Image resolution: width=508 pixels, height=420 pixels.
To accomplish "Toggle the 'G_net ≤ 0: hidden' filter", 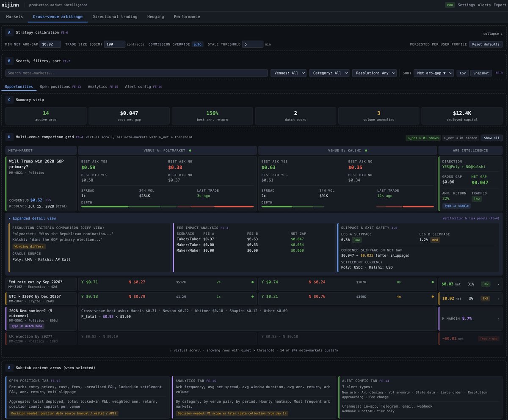I will click(x=460, y=138).
